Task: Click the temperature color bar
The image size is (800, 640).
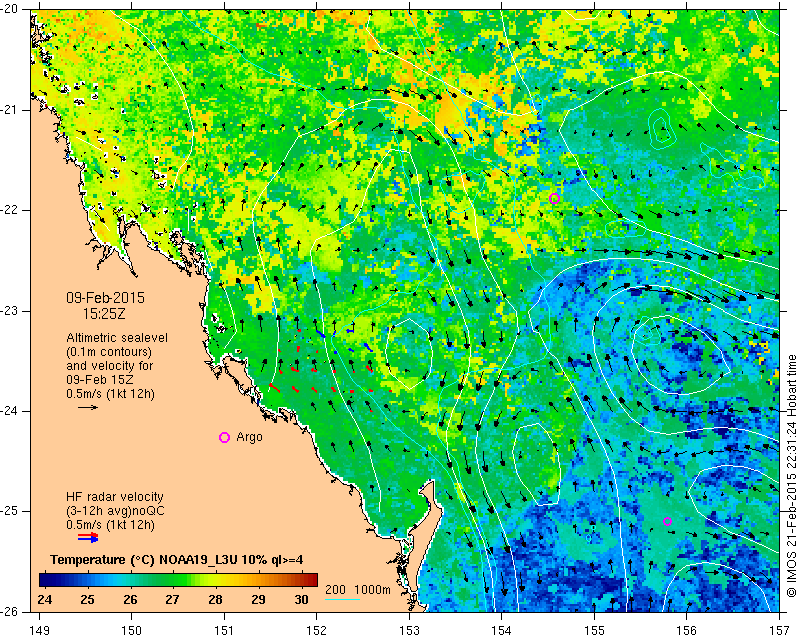Action: [x=179, y=580]
